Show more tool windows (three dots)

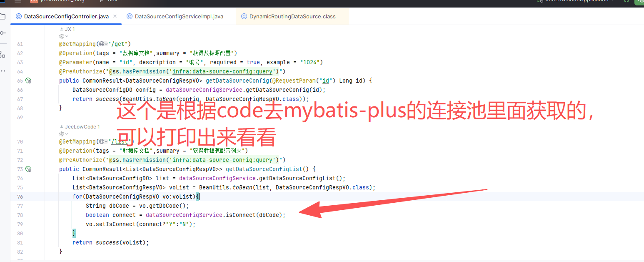click(x=3, y=71)
